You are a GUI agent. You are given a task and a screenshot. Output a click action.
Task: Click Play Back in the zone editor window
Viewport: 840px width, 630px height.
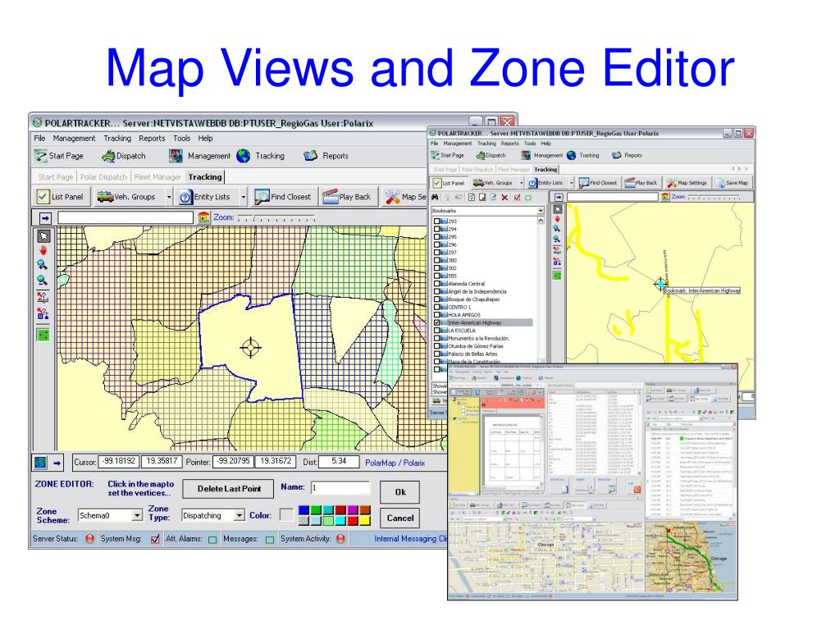pos(347,197)
